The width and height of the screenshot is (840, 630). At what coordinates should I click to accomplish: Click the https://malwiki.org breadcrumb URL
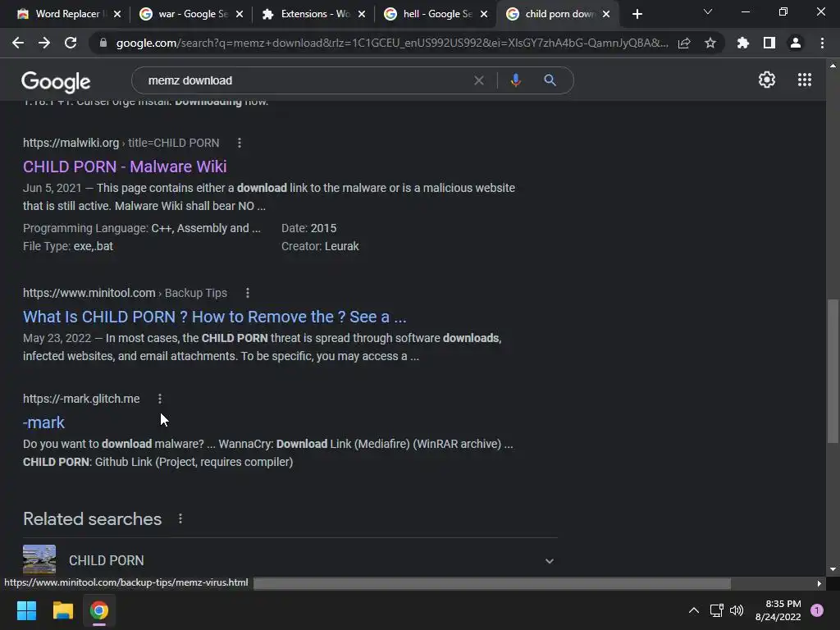pyautogui.click(x=71, y=143)
